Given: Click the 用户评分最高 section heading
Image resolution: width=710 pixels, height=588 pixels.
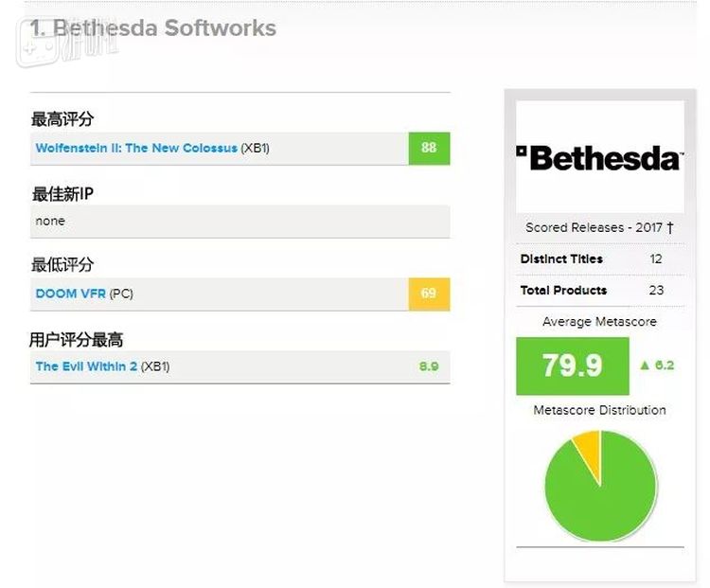Looking at the screenshot, I should 77,339.
